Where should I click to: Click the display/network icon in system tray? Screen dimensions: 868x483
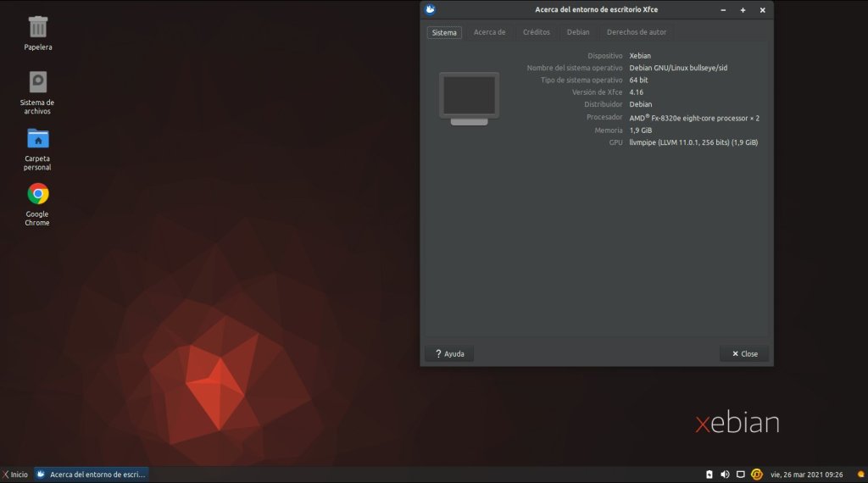(740, 475)
